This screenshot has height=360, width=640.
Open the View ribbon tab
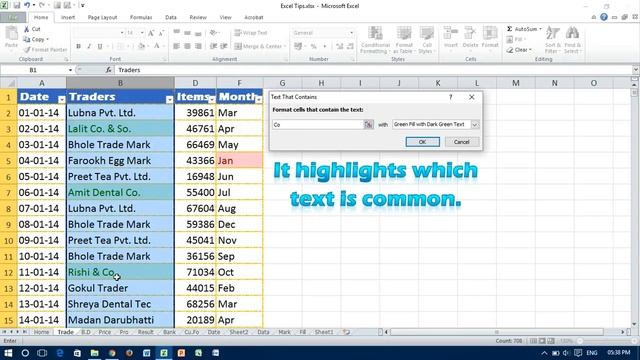pyautogui.click(x=225, y=17)
